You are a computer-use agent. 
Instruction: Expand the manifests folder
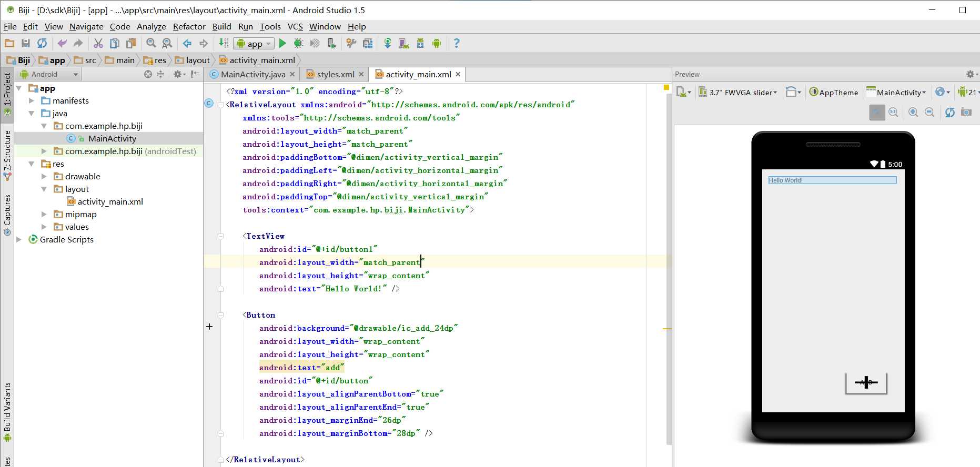(x=32, y=100)
